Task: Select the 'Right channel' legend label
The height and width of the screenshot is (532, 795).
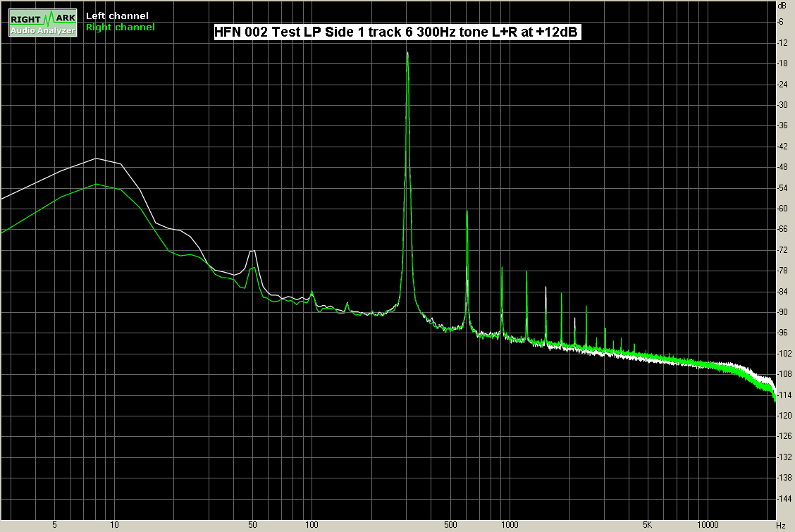Action: [x=120, y=27]
